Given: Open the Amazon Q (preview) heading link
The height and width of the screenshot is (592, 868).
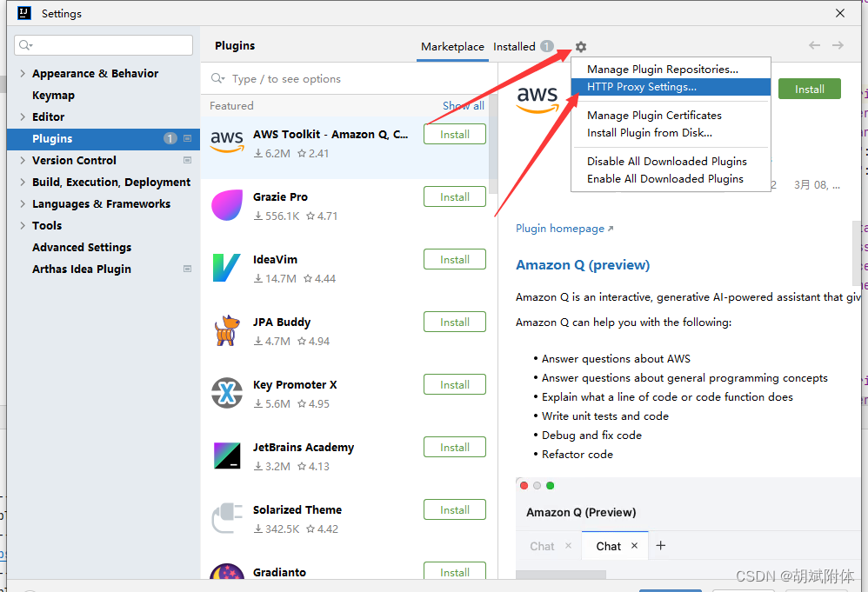Looking at the screenshot, I should tap(583, 265).
